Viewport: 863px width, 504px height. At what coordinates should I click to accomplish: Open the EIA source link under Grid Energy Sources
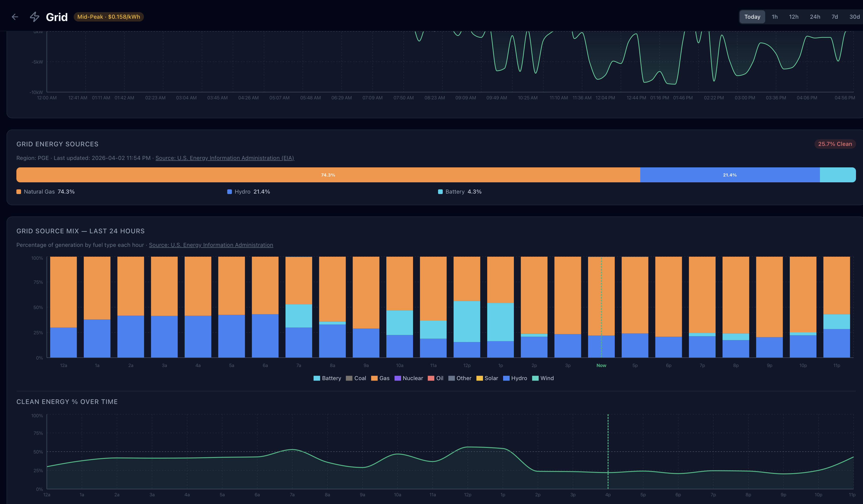(225, 158)
